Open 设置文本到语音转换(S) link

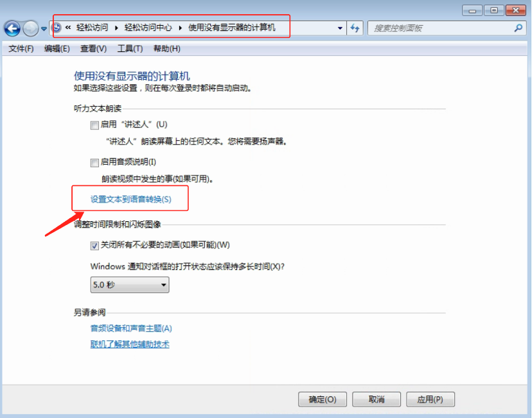[x=130, y=199]
